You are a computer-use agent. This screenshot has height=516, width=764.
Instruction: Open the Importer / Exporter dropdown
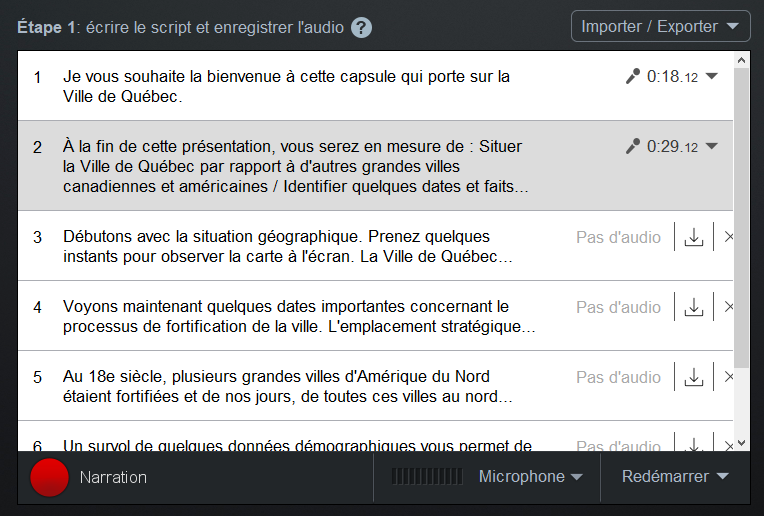[x=660, y=26]
